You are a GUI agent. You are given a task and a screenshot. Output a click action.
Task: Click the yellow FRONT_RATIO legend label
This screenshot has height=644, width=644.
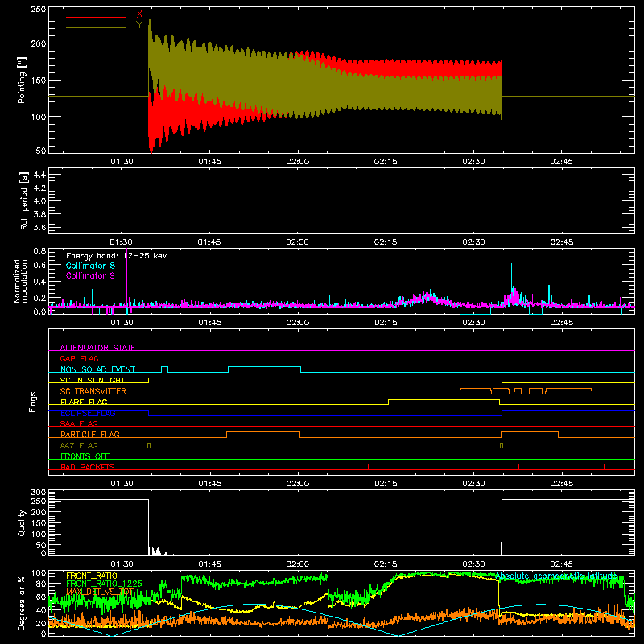[92, 576]
